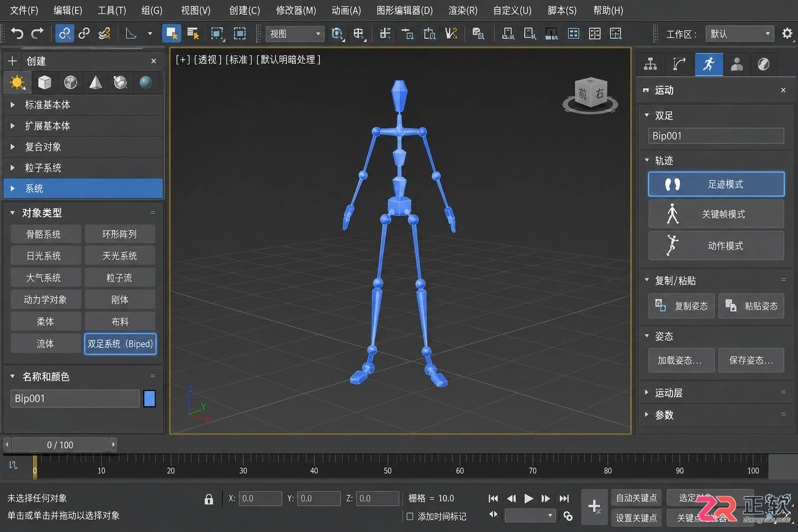Screen dimensions: 798x532
Task: Expand the 参数 rollout
Action: (717, 415)
